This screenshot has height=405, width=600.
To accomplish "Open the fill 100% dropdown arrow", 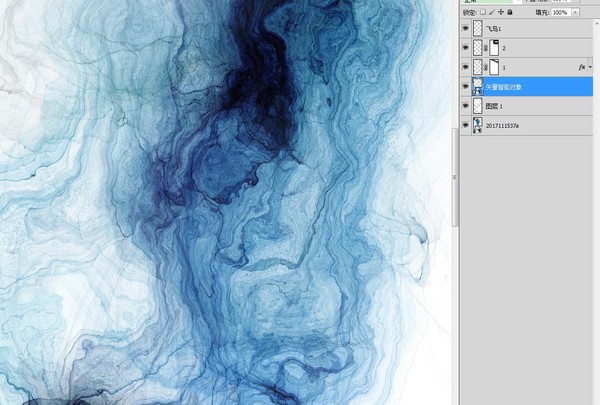I will [575, 13].
